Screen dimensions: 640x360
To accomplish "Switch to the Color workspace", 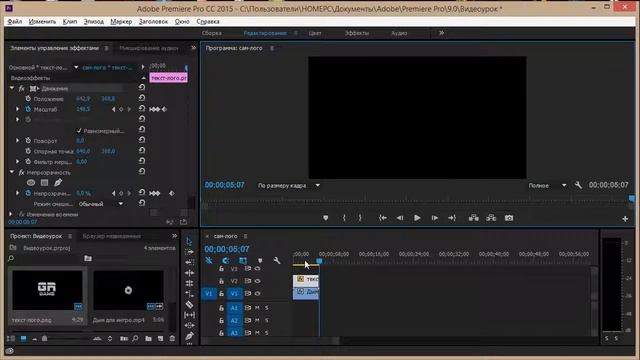I will 315,33.
